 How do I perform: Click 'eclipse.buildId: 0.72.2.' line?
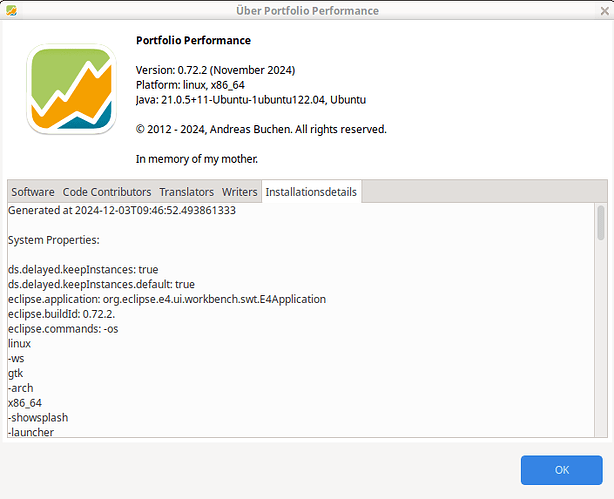tap(61, 314)
